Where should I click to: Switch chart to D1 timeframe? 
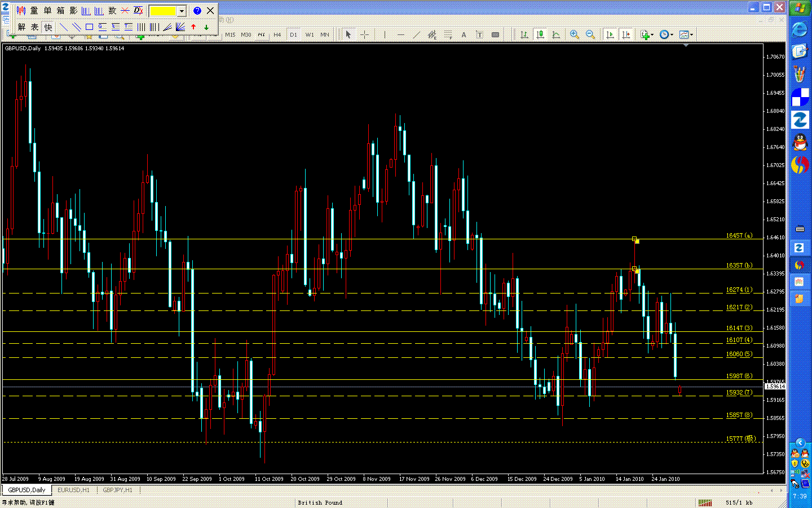[293, 35]
